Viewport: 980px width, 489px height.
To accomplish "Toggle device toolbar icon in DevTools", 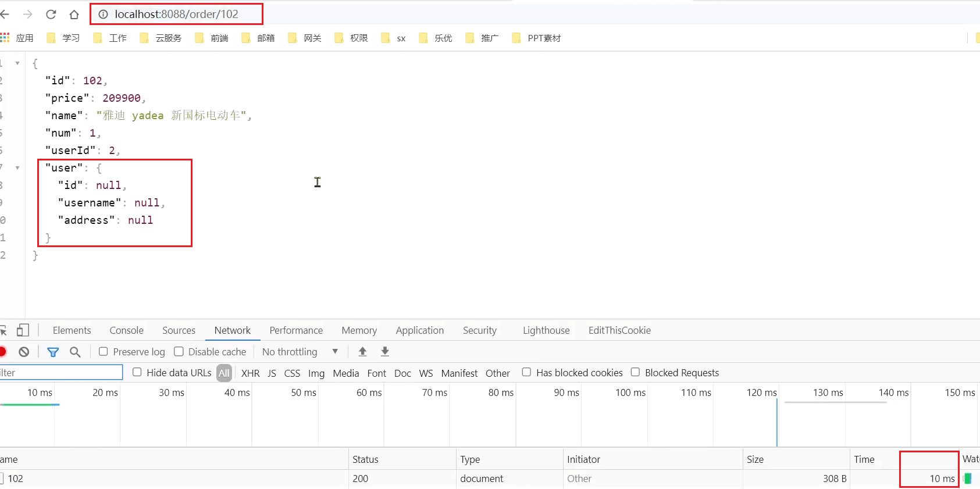I will click(23, 330).
